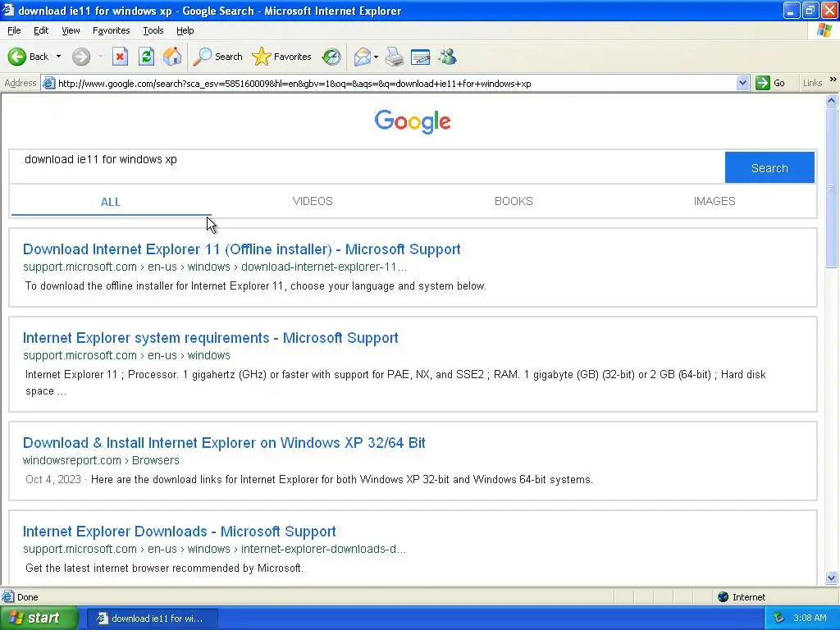
Task: Refresh the page with the Refresh icon
Action: (146, 57)
